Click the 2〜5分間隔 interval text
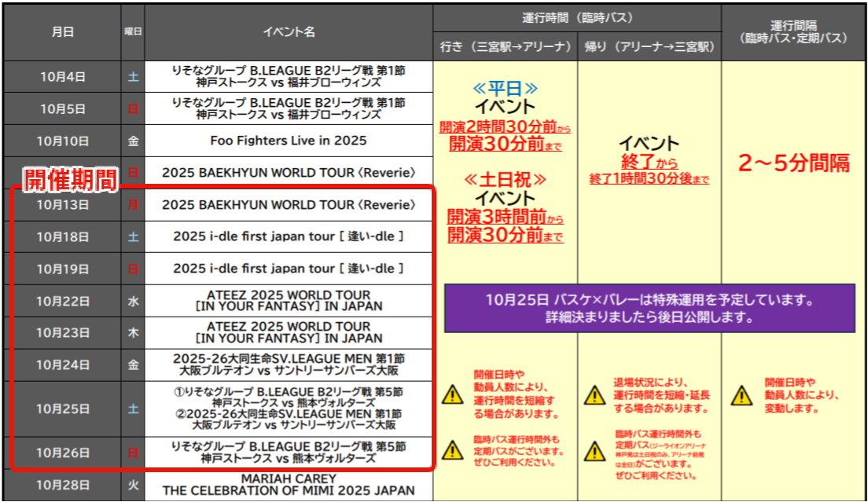The image size is (868, 502). coord(793,163)
